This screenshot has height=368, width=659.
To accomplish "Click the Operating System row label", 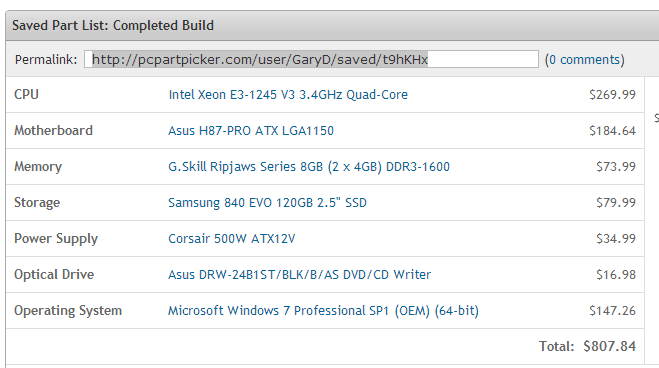I will coord(68,310).
